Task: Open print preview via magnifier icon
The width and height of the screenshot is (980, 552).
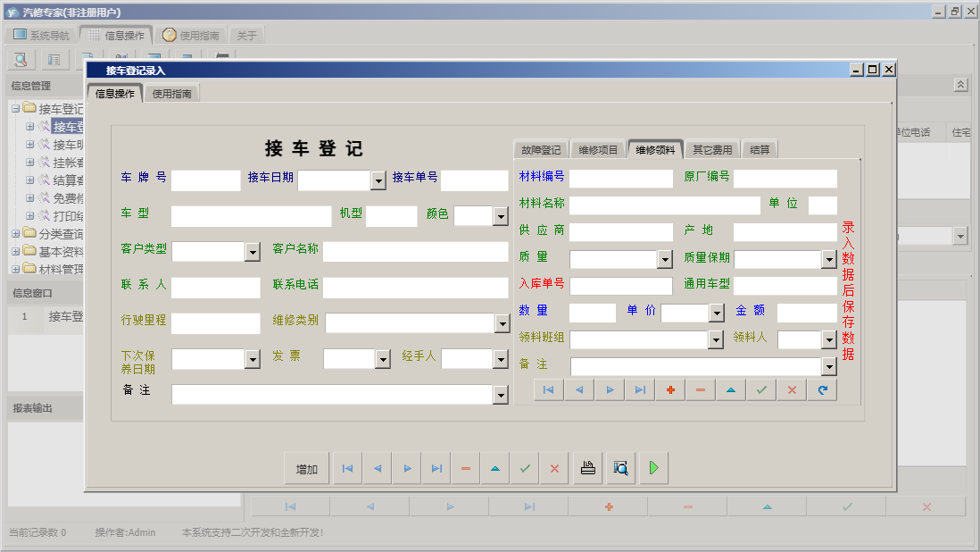Action: click(620, 467)
